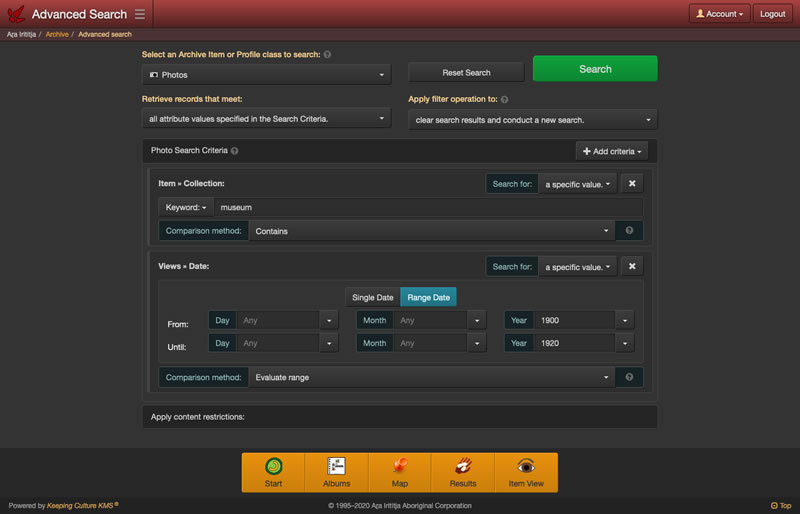
Task: Remove the Views Date criterion with X
Action: [x=632, y=267]
